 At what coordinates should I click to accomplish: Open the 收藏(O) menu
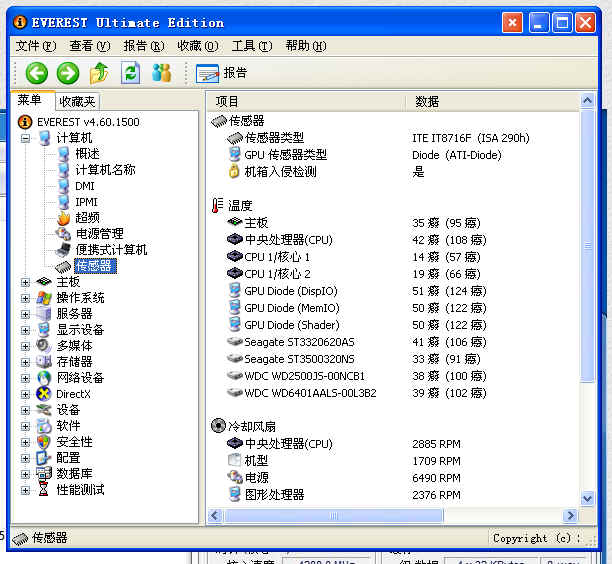pos(197,46)
